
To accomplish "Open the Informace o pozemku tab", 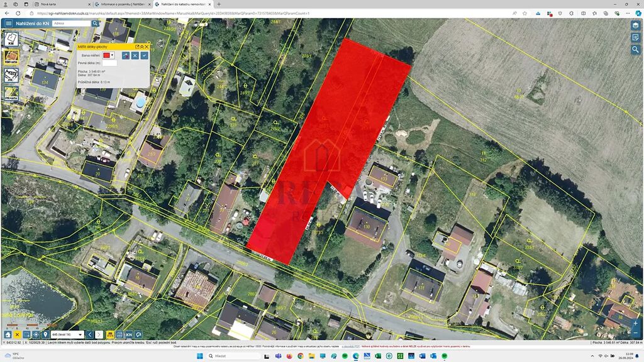I will pyautogui.click(x=123, y=4).
